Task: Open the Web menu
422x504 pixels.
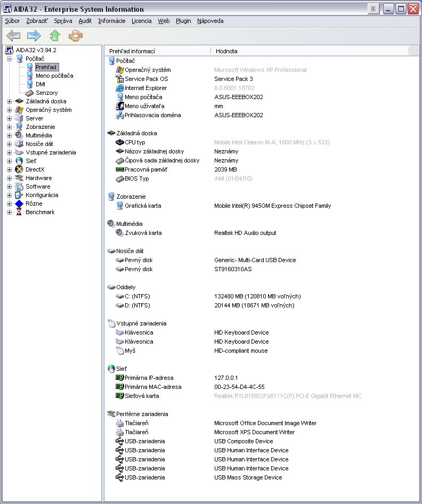Action: (x=164, y=21)
